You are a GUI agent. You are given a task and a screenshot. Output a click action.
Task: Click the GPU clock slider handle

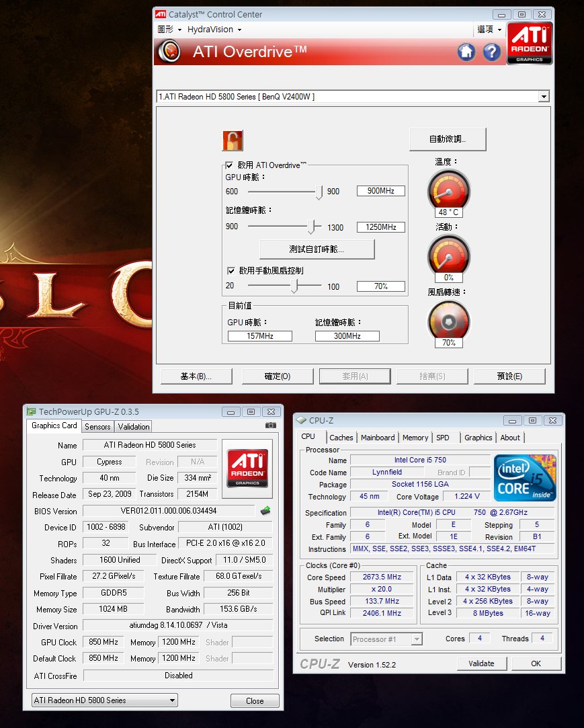[x=319, y=192]
